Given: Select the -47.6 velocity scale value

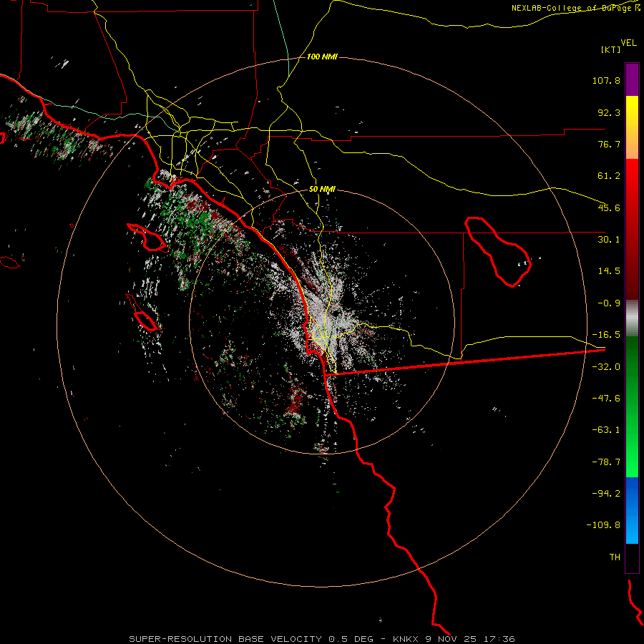Looking at the screenshot, I should [606, 399].
